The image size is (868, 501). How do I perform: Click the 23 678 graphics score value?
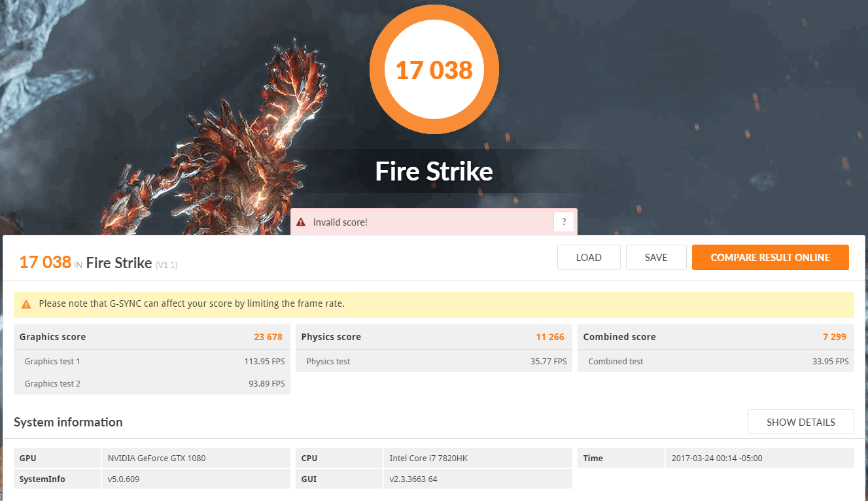point(268,337)
